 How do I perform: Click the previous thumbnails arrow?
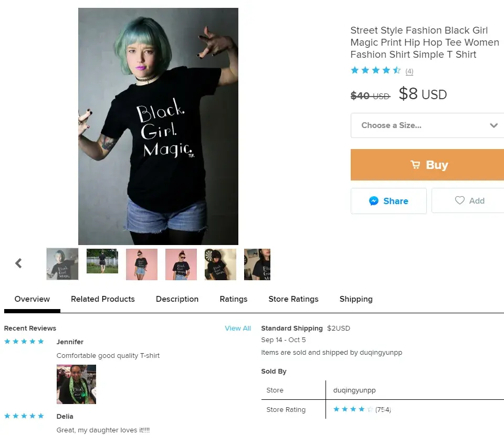[19, 263]
